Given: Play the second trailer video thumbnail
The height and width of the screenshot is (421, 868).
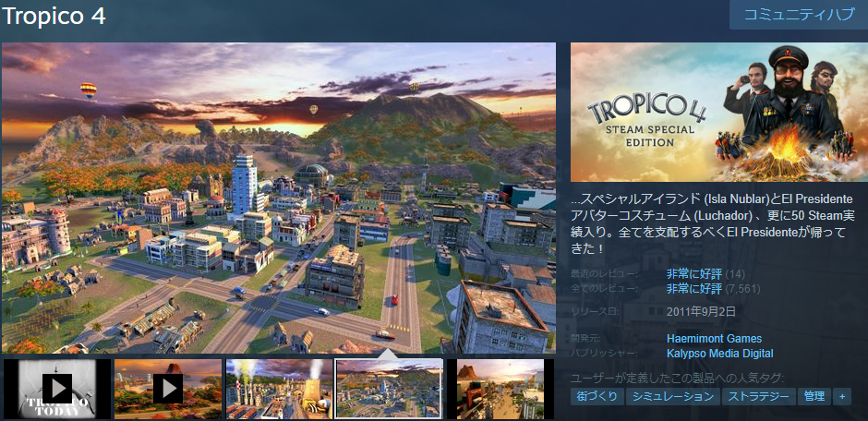Looking at the screenshot, I should [167, 389].
